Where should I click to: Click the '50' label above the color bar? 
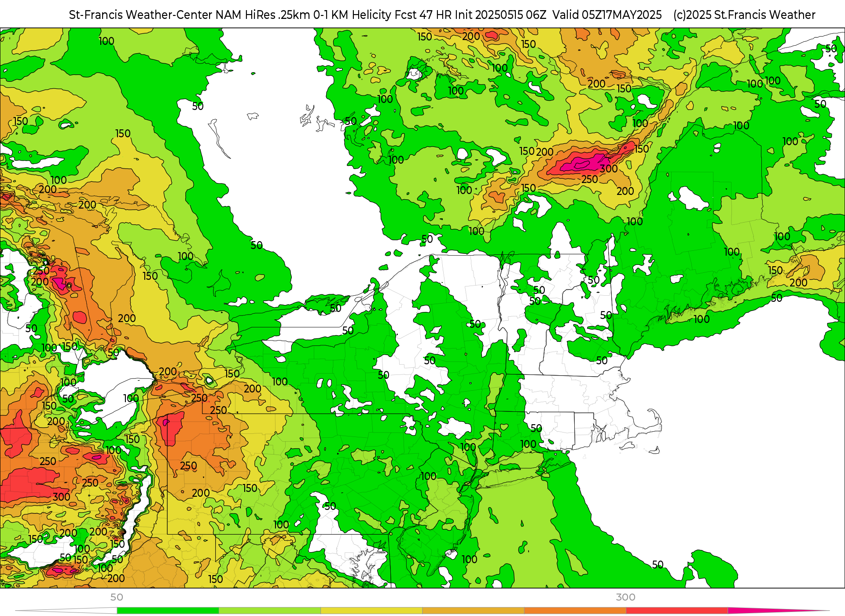point(117,597)
